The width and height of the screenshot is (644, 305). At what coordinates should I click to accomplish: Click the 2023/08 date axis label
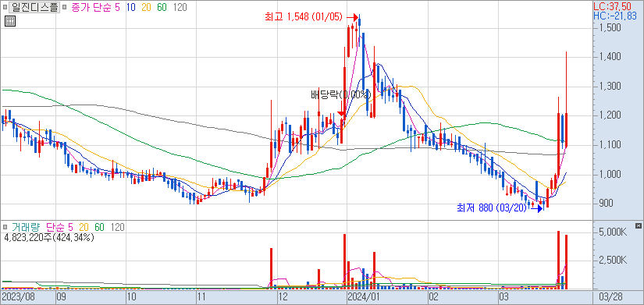(18, 296)
